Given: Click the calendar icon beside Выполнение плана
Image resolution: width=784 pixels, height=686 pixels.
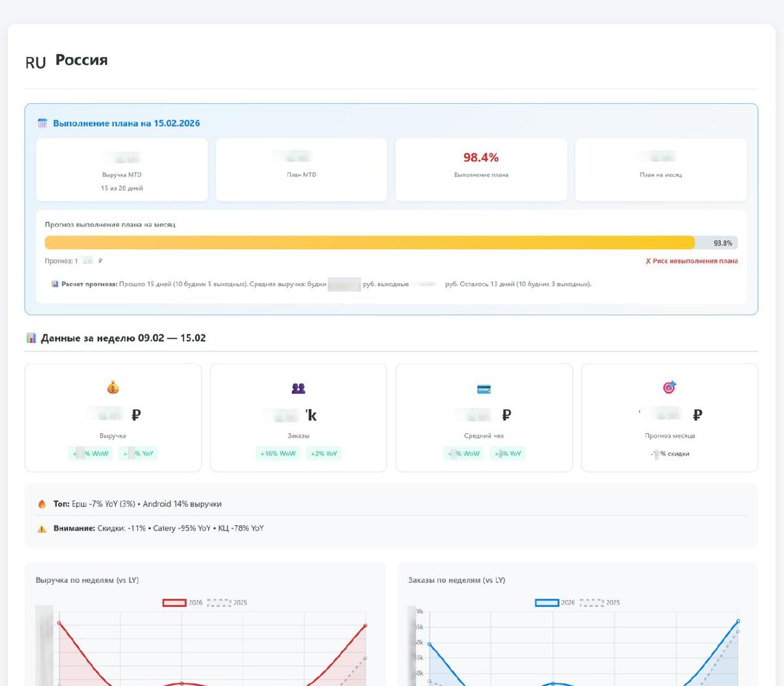Looking at the screenshot, I should 42,123.
